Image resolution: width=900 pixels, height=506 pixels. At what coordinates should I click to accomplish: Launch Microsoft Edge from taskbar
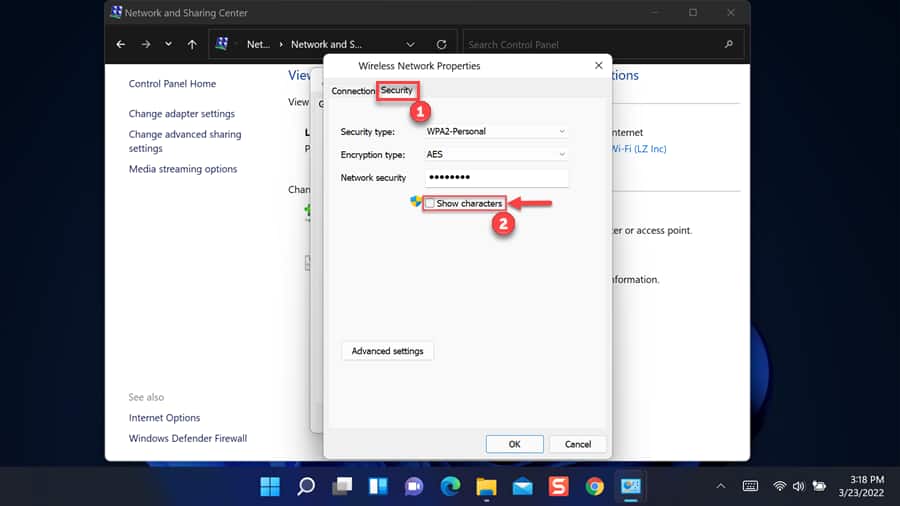pos(451,486)
